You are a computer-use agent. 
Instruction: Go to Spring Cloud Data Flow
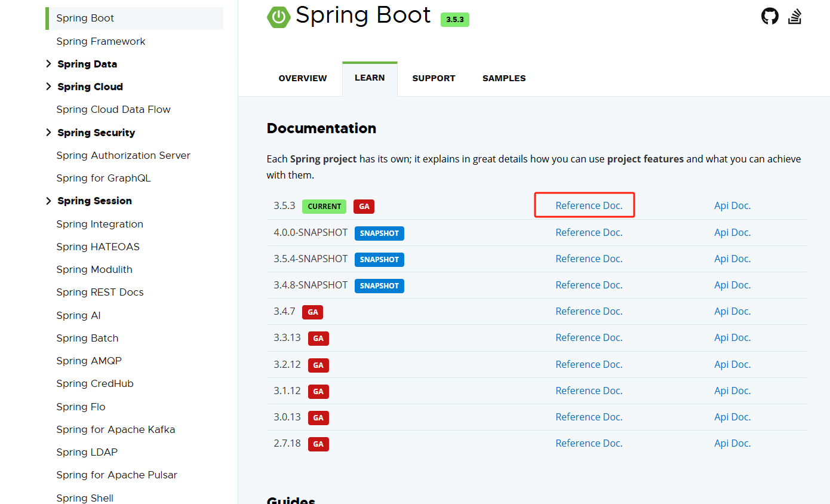click(x=113, y=109)
